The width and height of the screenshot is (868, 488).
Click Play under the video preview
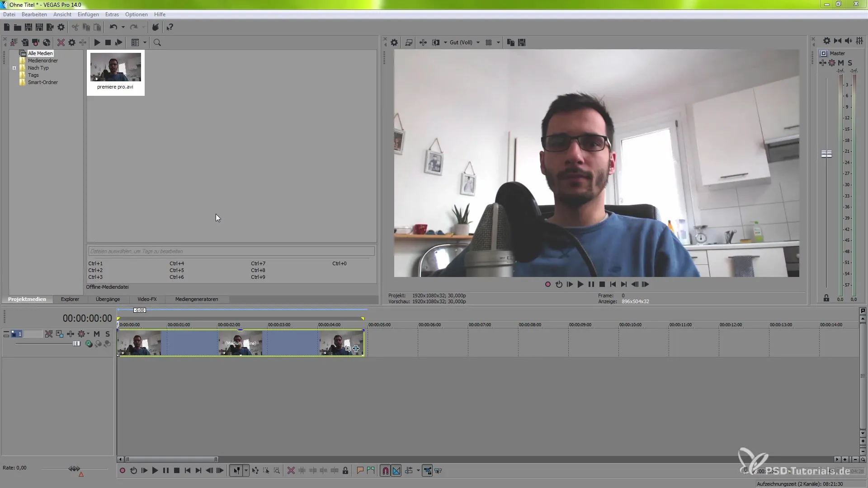pos(580,285)
